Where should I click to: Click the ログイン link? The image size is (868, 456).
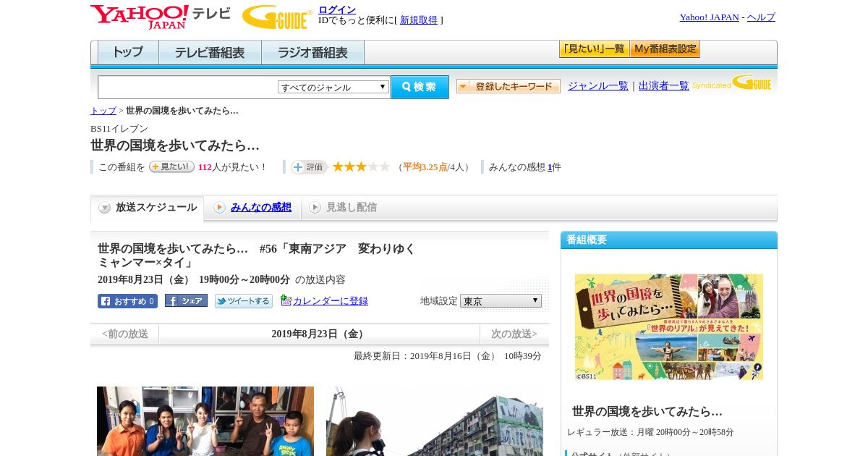(337, 9)
